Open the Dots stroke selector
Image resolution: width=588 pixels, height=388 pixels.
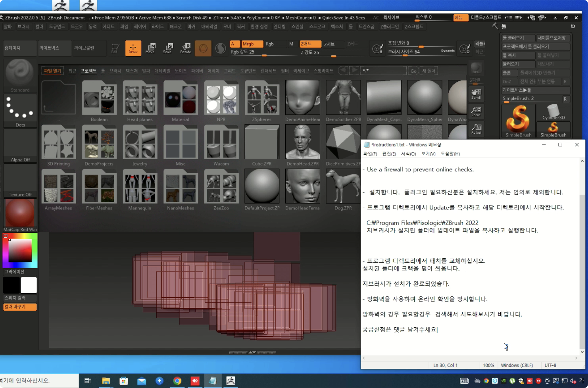click(20, 111)
